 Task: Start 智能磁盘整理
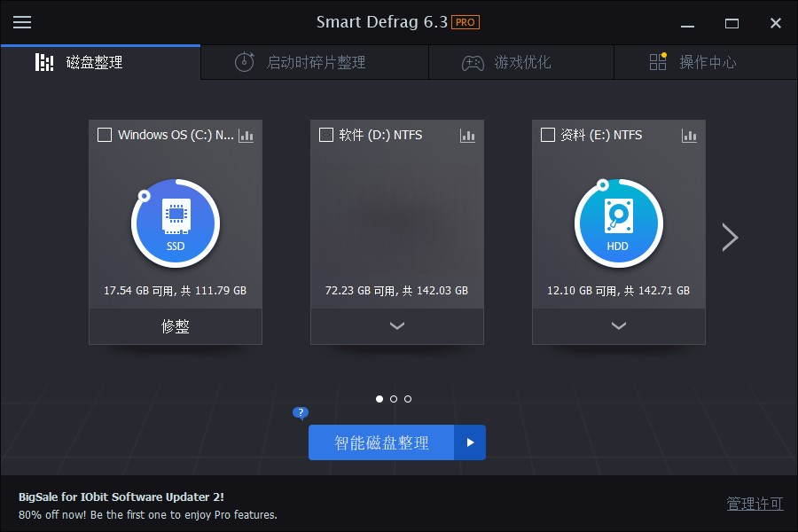381,442
